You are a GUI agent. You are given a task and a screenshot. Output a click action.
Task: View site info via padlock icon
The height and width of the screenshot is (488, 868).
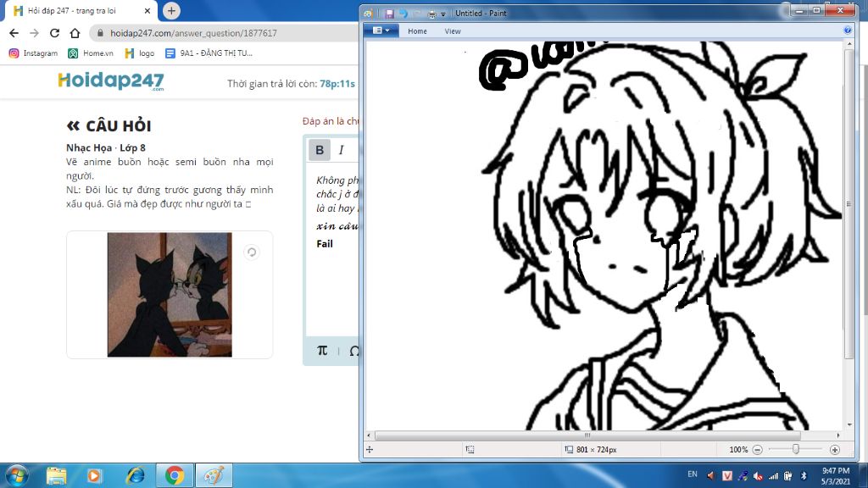point(100,33)
